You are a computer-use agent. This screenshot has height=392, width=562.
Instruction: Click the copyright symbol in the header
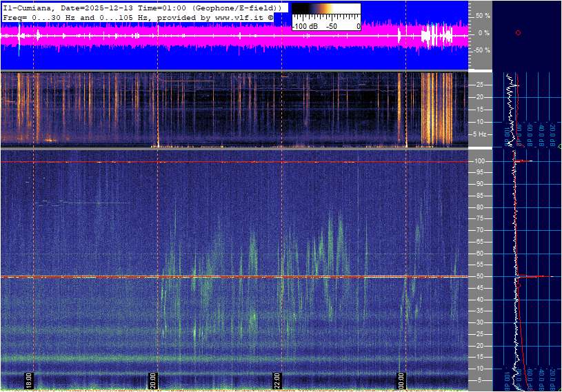270,17
